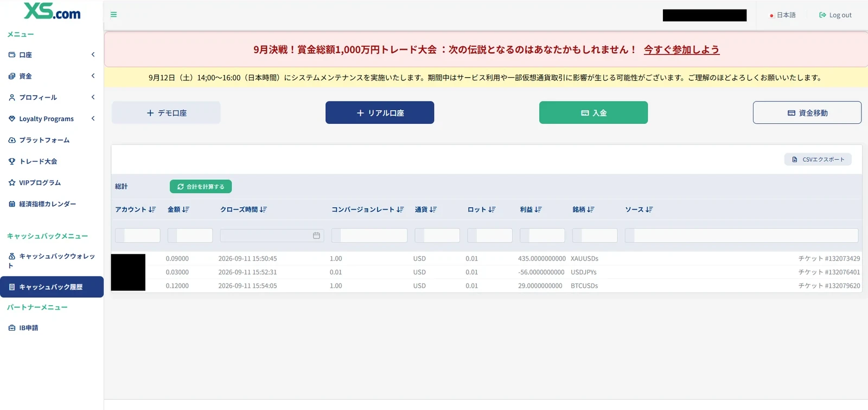
Task: Click the CSVエクスポート button
Action: click(818, 159)
